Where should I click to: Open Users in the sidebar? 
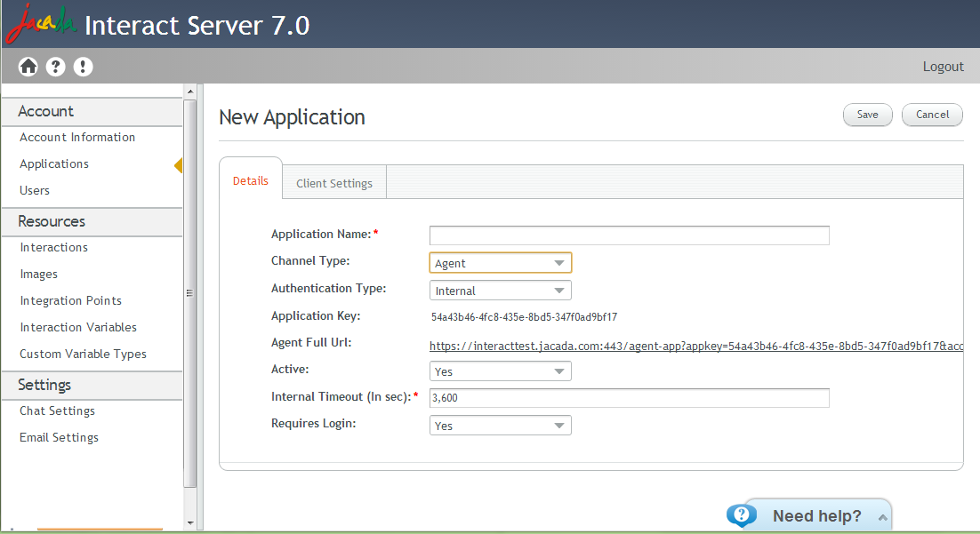(x=35, y=190)
